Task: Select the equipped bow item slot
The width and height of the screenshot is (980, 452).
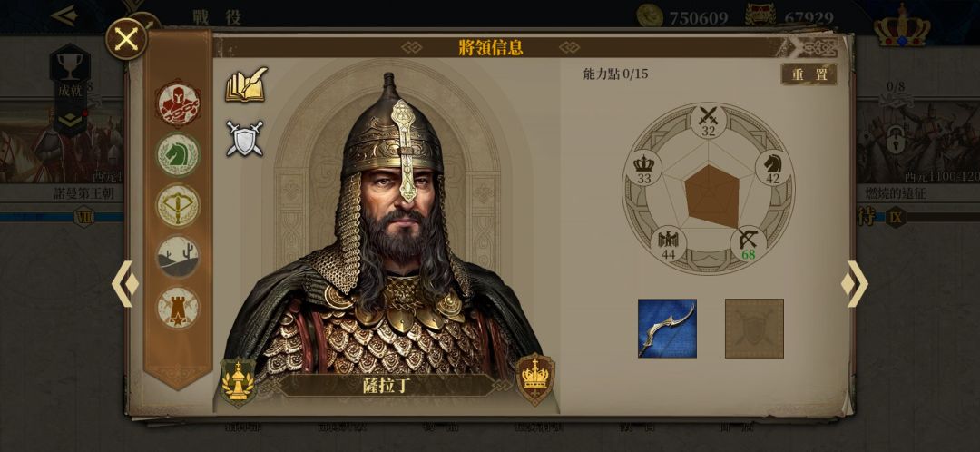Action: point(667,329)
